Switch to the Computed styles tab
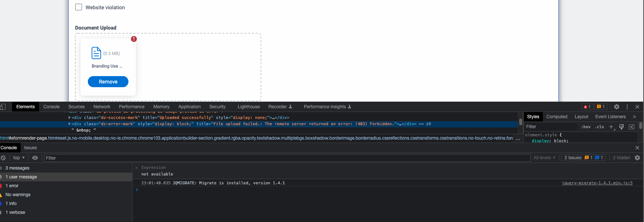 coord(557,117)
